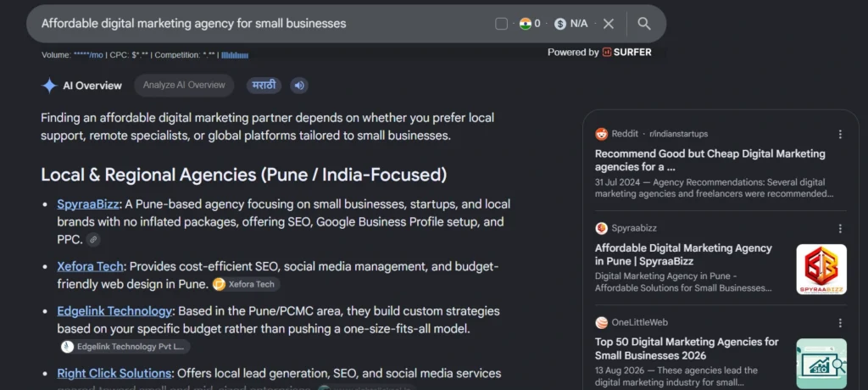Click the Xefora Tech source chip
Viewport: 868px width, 390px height.
[247, 284]
